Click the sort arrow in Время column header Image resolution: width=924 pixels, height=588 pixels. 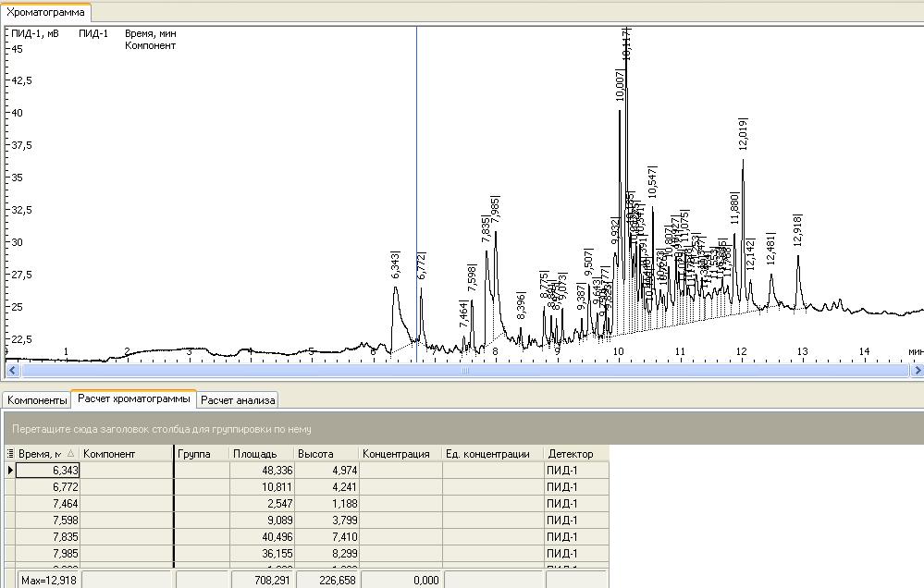[x=71, y=454]
